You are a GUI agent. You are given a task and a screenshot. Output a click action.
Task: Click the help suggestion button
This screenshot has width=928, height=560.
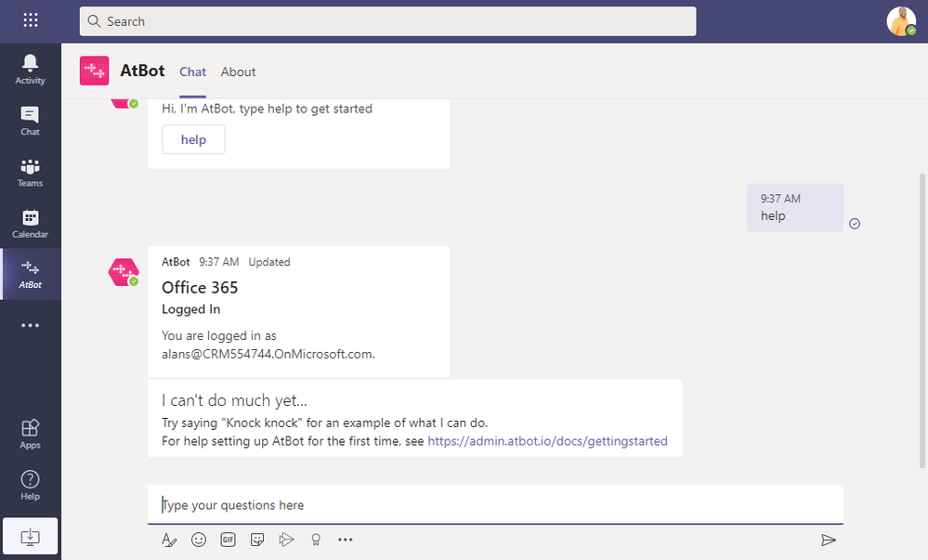coord(193,139)
